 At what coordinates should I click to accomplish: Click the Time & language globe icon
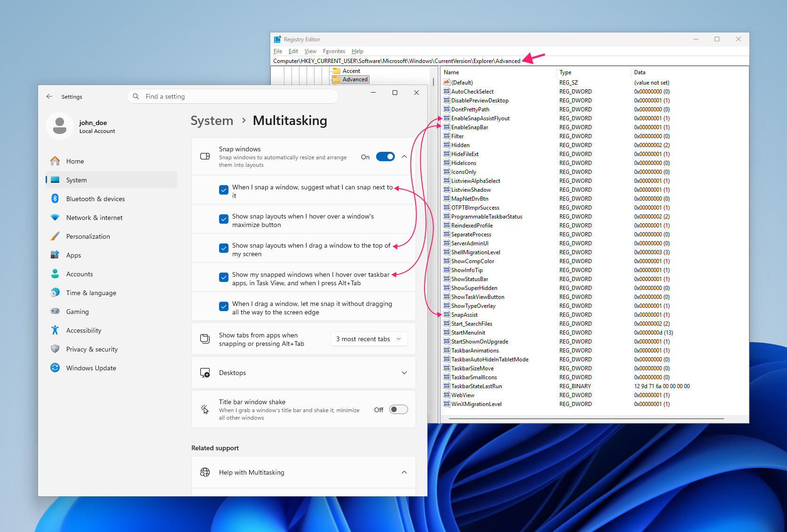tap(55, 293)
